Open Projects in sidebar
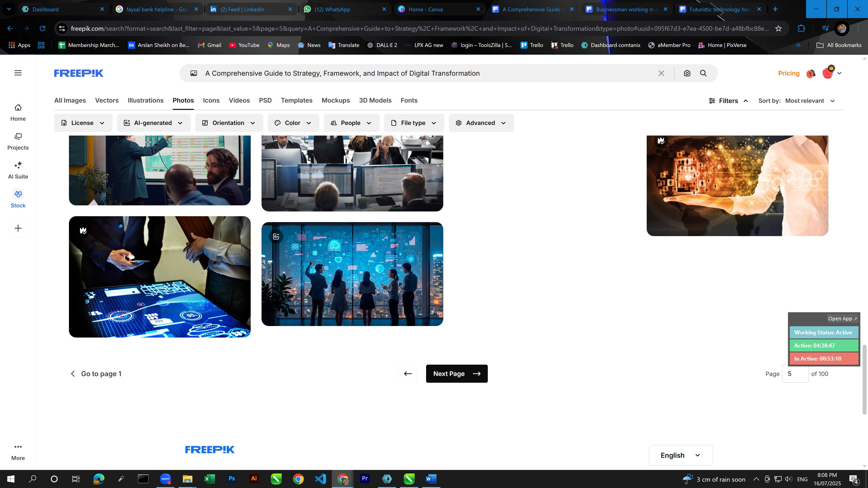The width and height of the screenshot is (868, 488). pos(18,141)
